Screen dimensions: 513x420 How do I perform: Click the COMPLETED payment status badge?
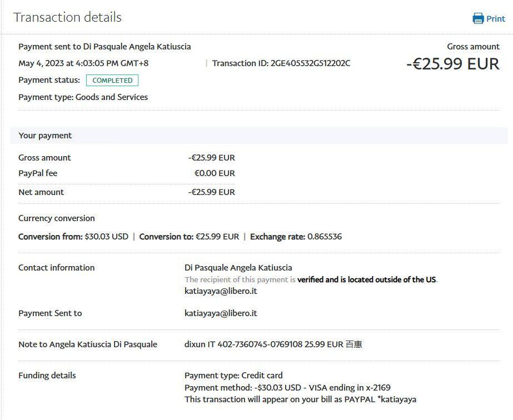pyautogui.click(x=112, y=81)
